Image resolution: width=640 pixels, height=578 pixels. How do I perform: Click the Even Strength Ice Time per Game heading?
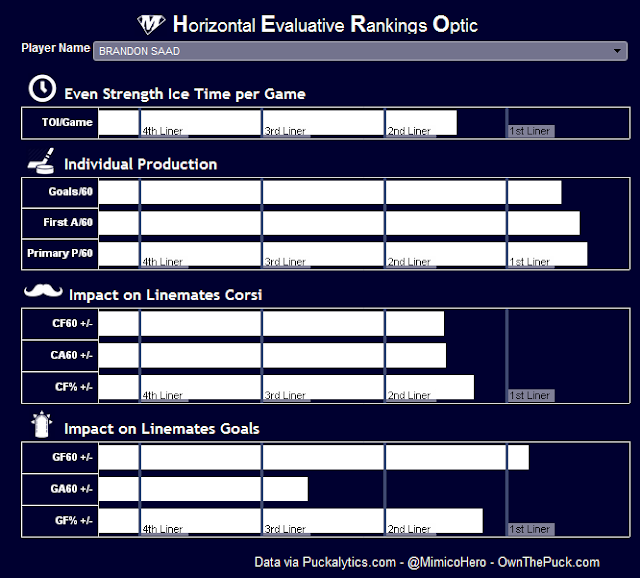tap(185, 94)
